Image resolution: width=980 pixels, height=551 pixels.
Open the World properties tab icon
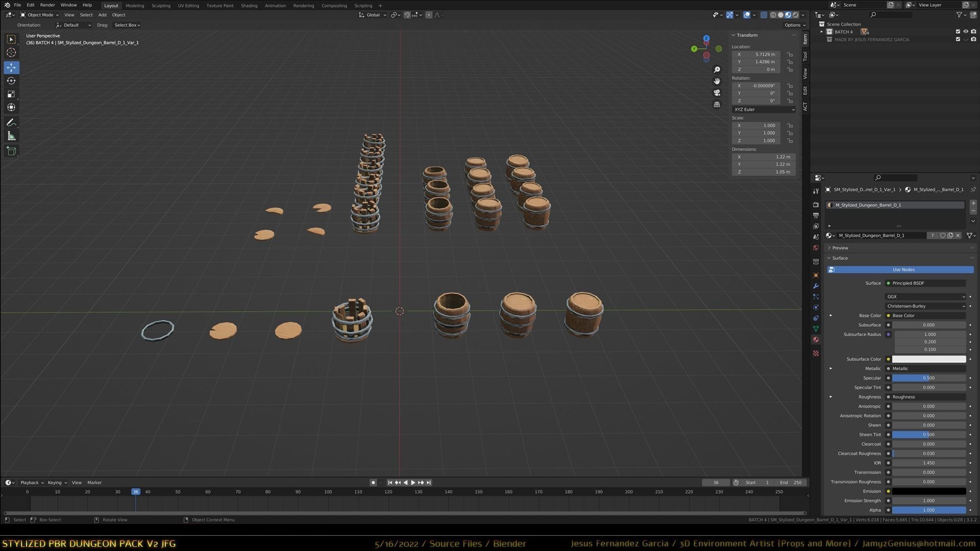click(816, 248)
